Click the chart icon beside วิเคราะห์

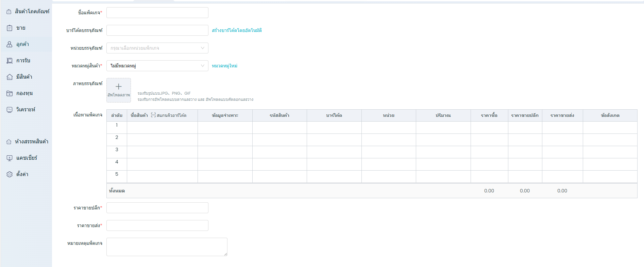pos(10,110)
